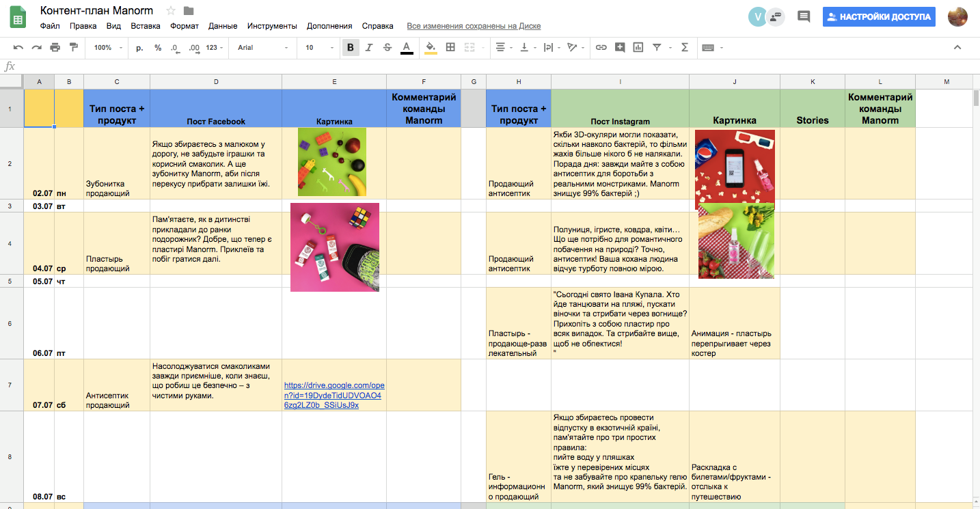Expand merge cells dropdown arrow
Screen dimensions: 980x509
click(482, 48)
